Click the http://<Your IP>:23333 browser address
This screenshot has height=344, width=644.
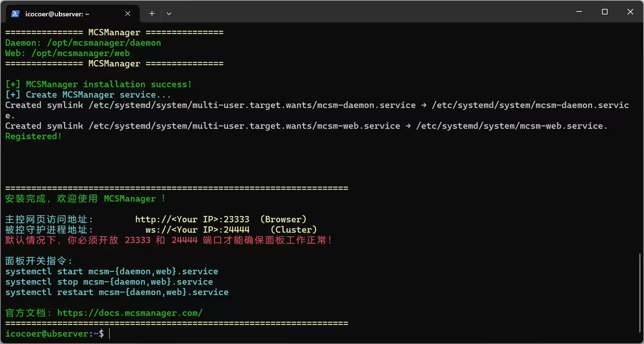[192, 219]
